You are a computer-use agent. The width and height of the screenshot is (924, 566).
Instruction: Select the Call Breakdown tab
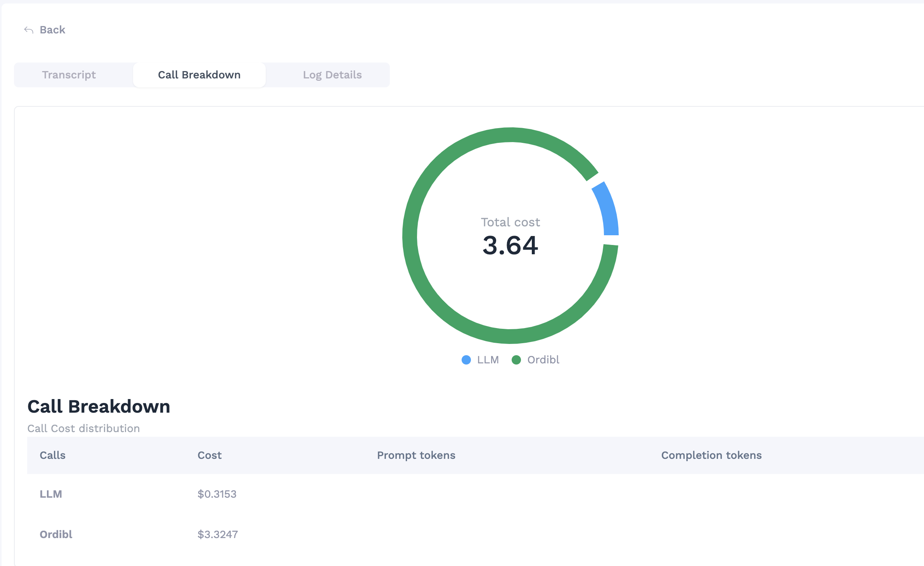[199, 75]
